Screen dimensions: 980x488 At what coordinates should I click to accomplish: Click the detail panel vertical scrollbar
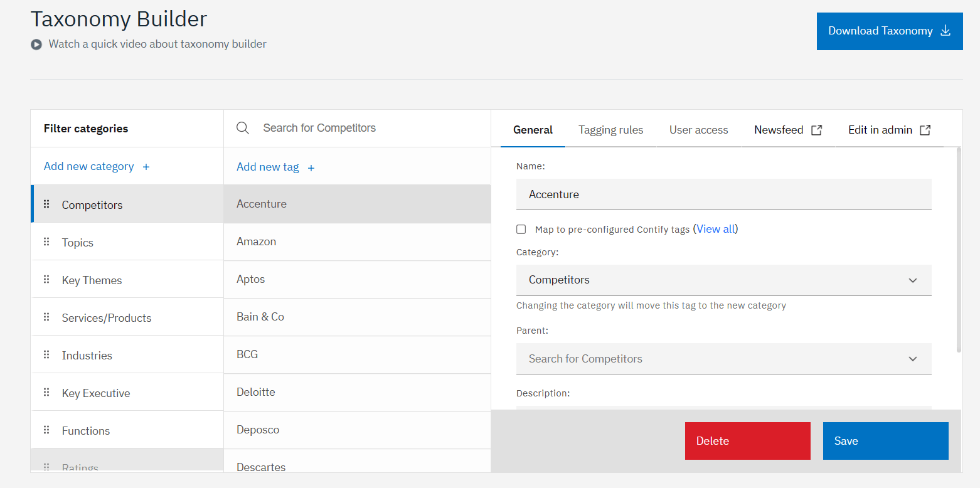point(958,250)
